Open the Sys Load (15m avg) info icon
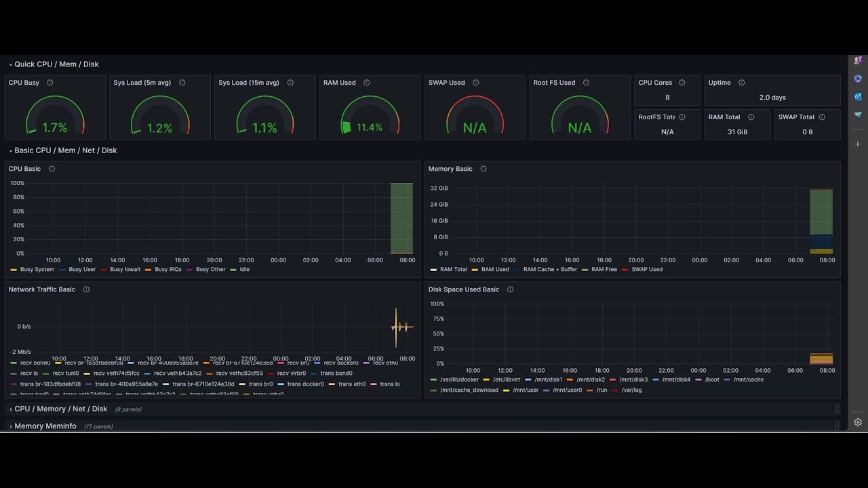Image resolution: width=868 pixels, height=488 pixels. (290, 83)
